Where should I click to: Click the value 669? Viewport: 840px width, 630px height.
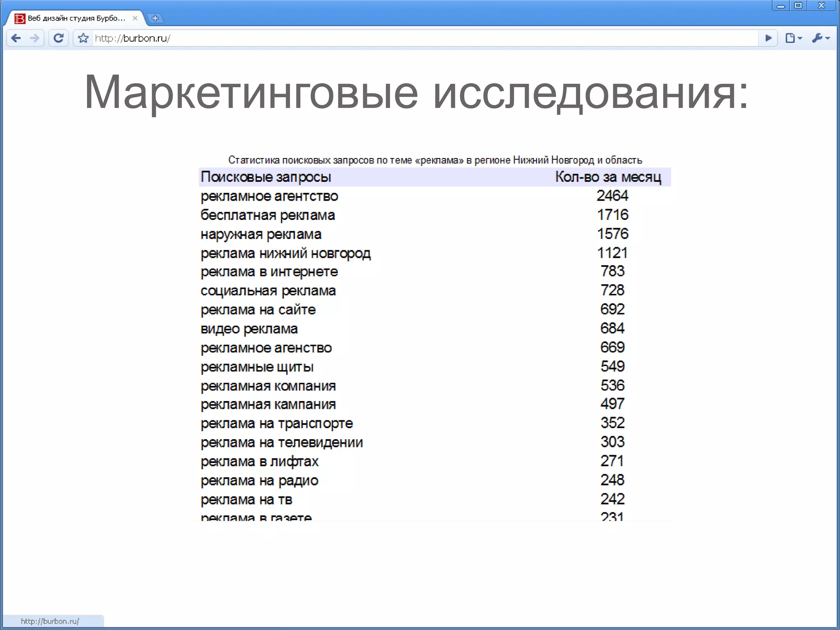(x=612, y=347)
